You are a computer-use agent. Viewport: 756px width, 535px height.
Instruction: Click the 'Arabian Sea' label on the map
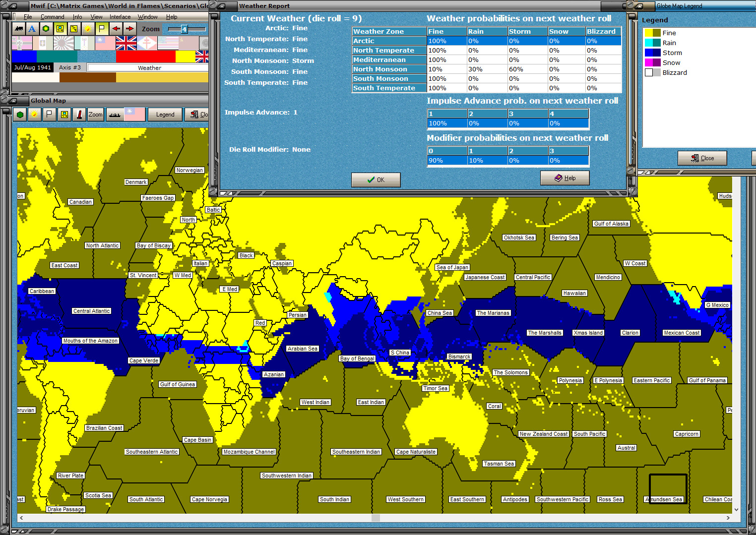tap(303, 349)
